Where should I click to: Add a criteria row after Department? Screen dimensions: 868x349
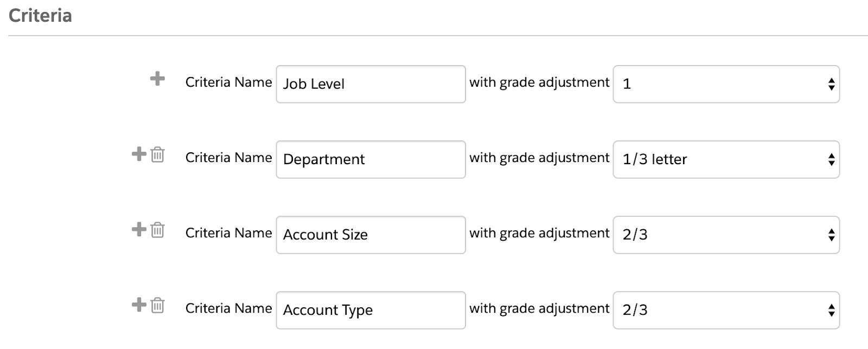[x=139, y=154]
